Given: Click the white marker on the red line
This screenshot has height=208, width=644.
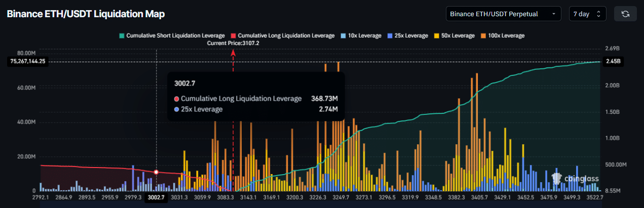Looking at the screenshot, I should 156,172.
